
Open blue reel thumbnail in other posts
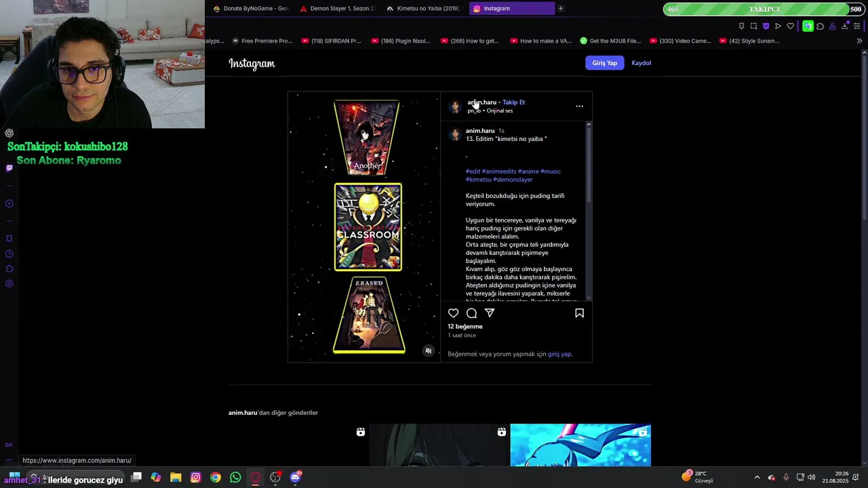[580, 445]
